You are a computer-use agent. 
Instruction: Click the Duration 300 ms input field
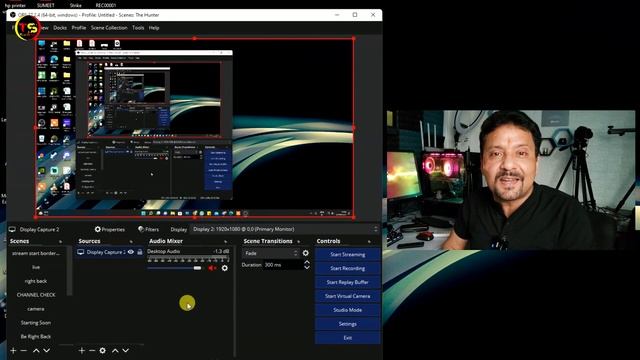pyautogui.click(x=283, y=265)
